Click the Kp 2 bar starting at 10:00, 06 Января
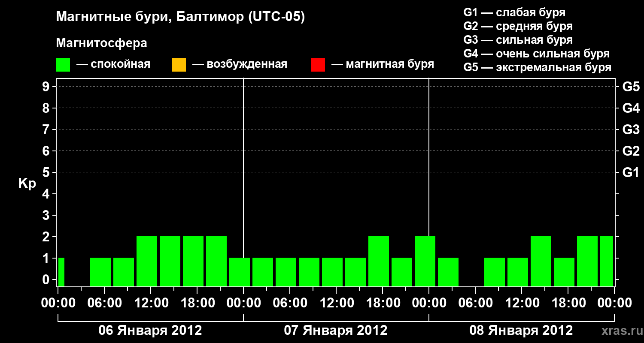The width and height of the screenshot is (644, 343). coord(147,261)
